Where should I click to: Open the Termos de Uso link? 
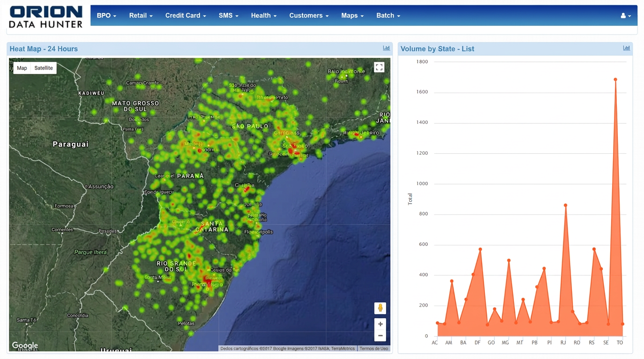373,348
